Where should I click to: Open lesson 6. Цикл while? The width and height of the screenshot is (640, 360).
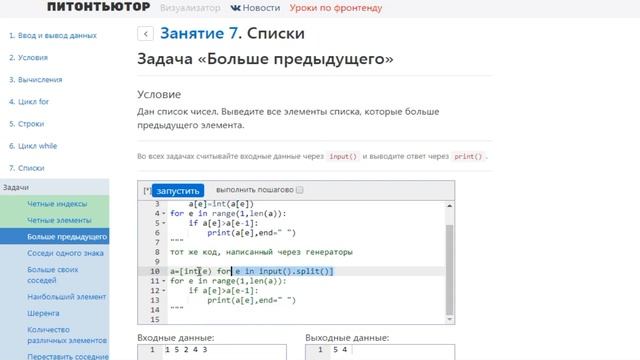(x=33, y=146)
